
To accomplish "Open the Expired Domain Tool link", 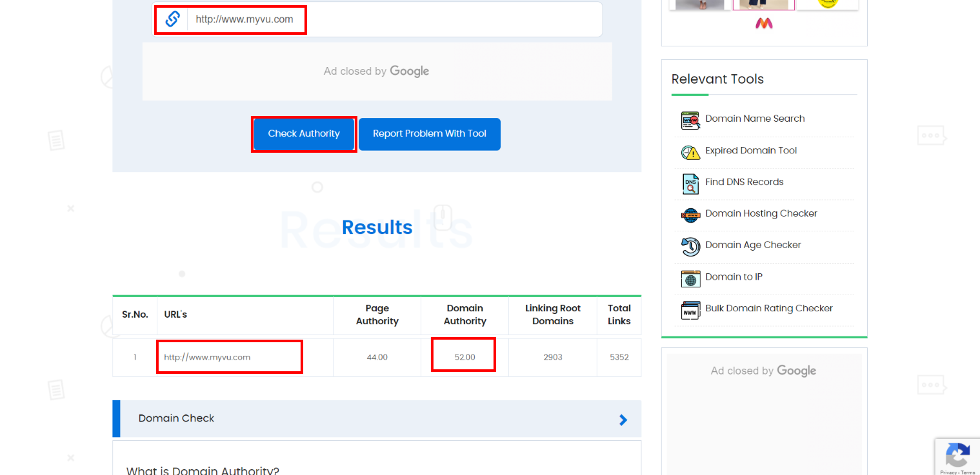I will [x=751, y=150].
